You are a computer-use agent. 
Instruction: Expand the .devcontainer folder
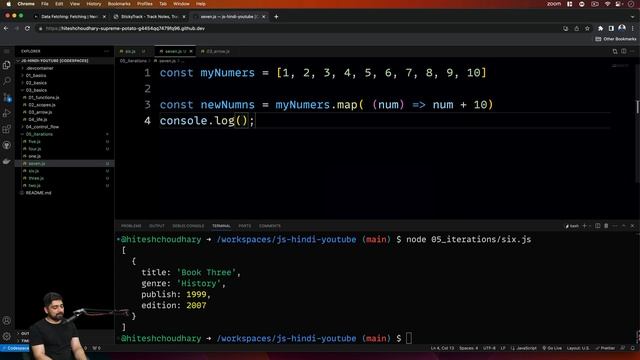point(40,68)
